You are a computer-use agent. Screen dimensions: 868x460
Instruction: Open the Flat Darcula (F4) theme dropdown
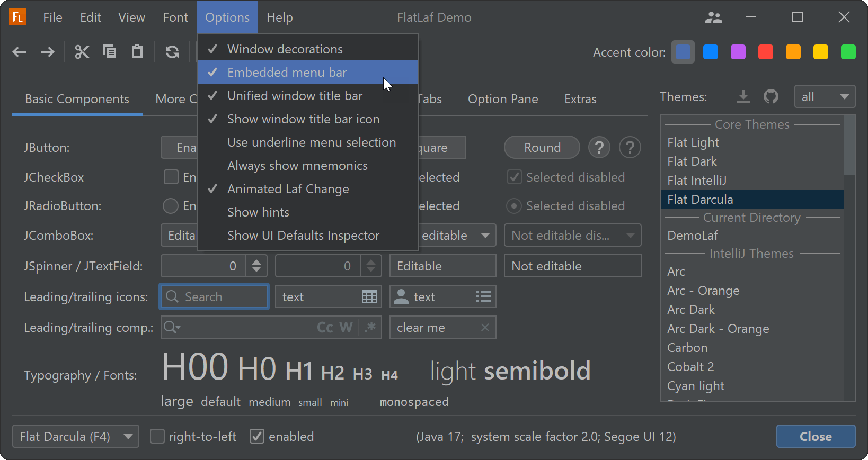(76, 437)
